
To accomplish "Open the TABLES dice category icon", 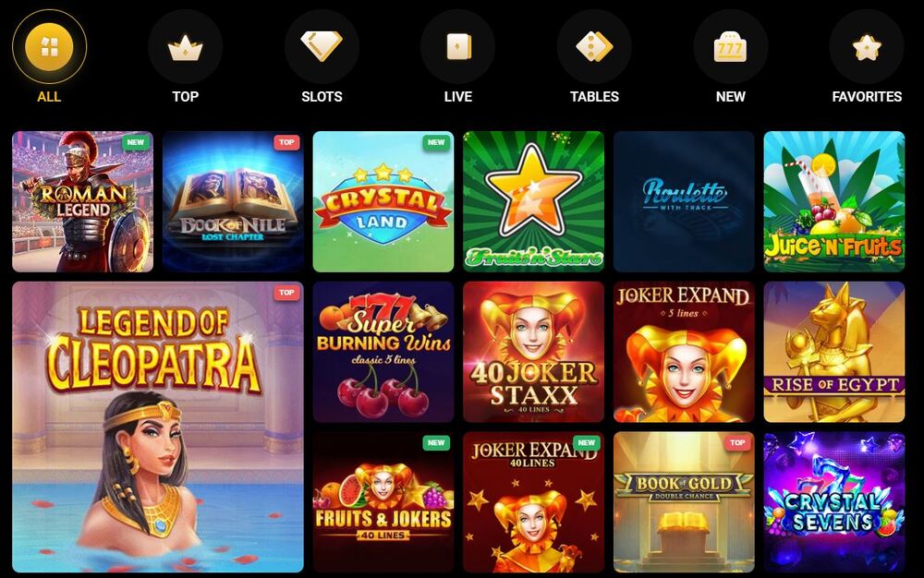I will point(594,46).
